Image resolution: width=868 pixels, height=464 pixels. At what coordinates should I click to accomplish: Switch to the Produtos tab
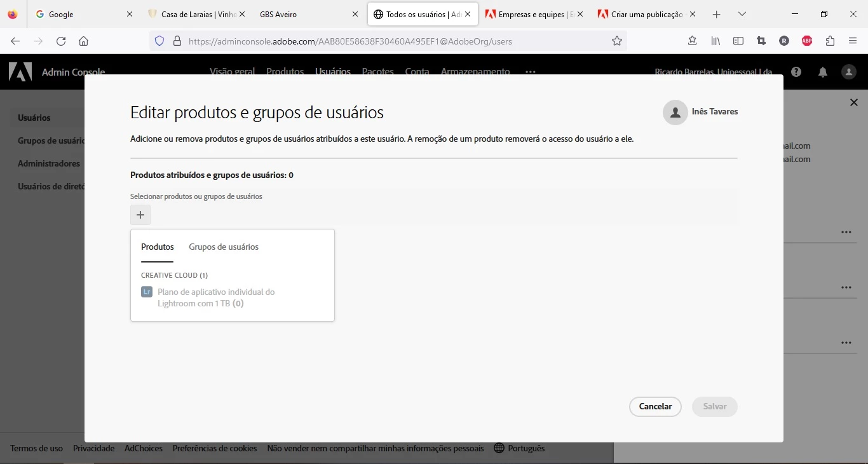157,247
